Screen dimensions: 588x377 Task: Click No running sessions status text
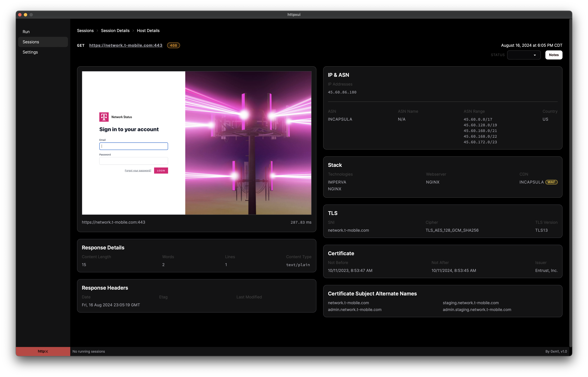point(89,351)
